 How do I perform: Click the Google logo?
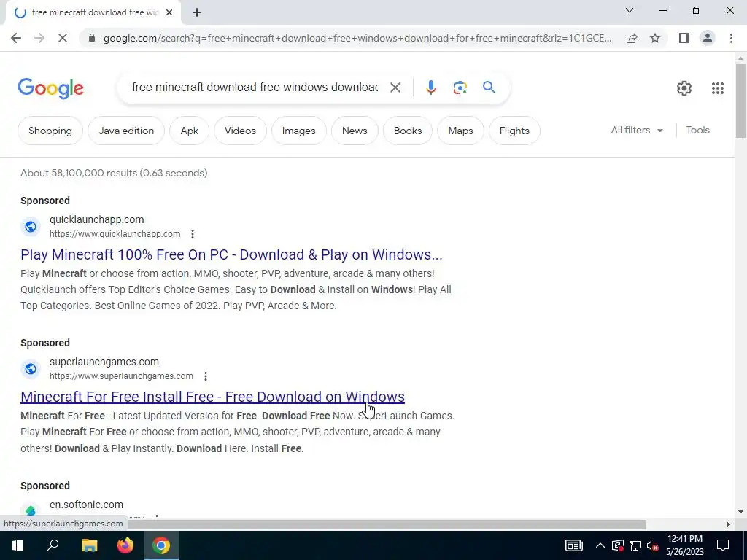coord(50,88)
